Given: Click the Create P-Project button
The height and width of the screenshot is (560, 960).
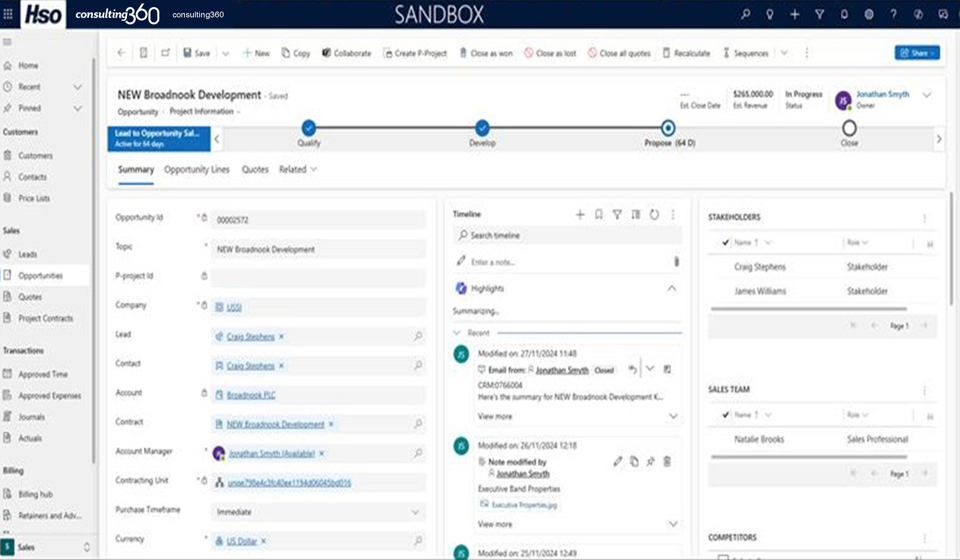Looking at the screenshot, I should tap(415, 53).
